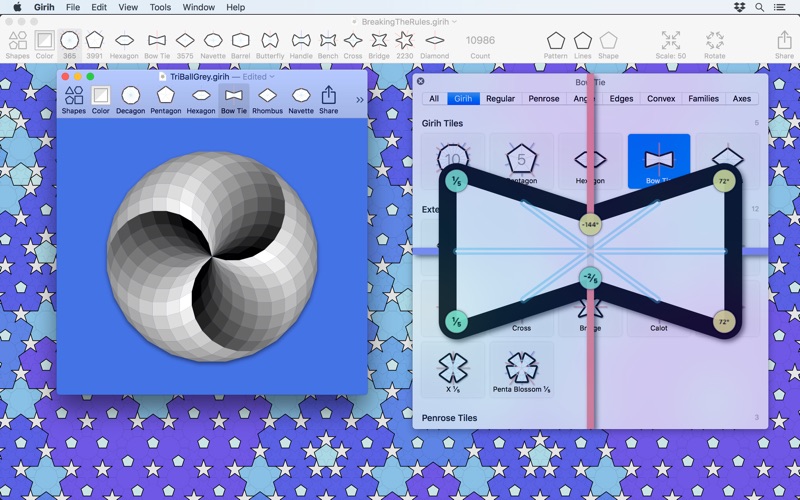This screenshot has width=800, height=500.
Task: Choose the Diamond shape in toolbar
Action: (x=434, y=41)
